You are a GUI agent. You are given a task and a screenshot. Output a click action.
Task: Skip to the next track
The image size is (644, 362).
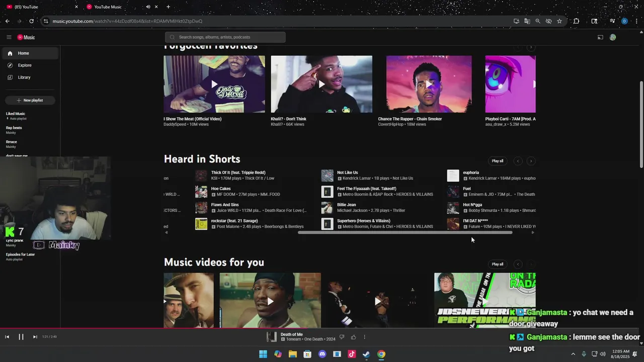pos(35,337)
